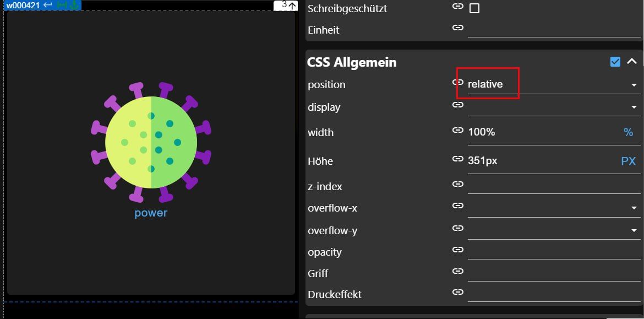Click link icon for position

[458, 82]
